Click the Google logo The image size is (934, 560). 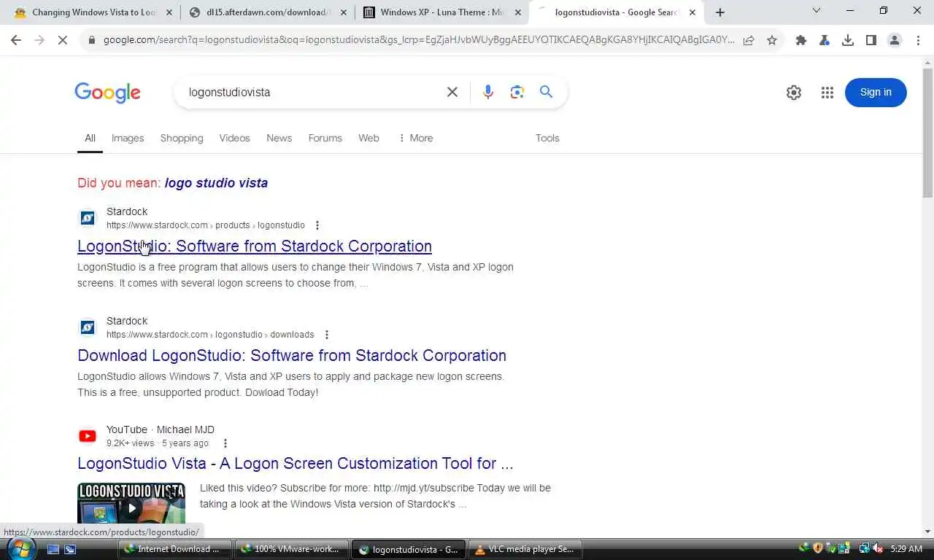pos(107,93)
